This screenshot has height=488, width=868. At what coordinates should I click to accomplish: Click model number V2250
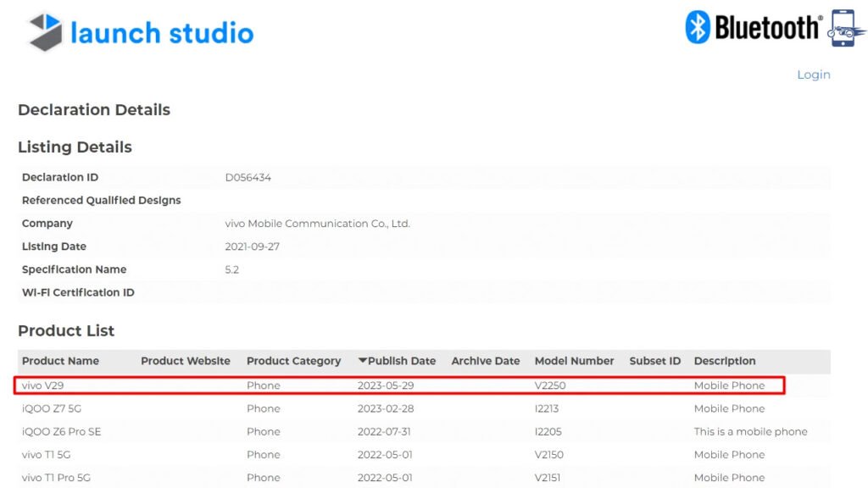(549, 385)
